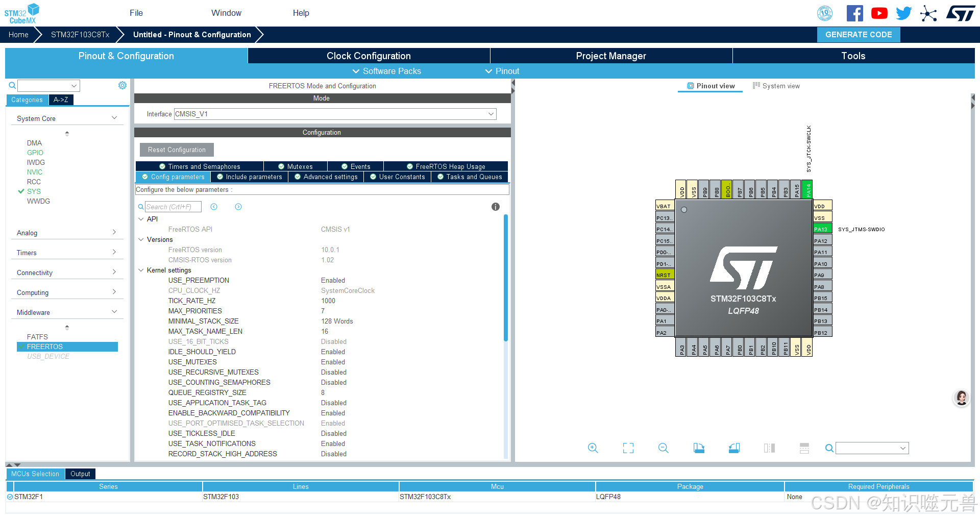980x519 pixels.
Task: Click the zoom out magnifier icon
Action: coord(663,448)
